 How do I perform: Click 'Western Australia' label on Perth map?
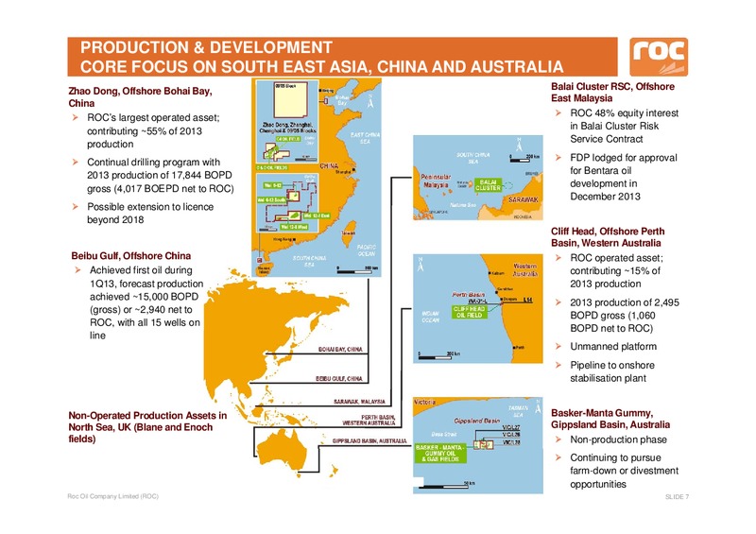click(x=525, y=269)
